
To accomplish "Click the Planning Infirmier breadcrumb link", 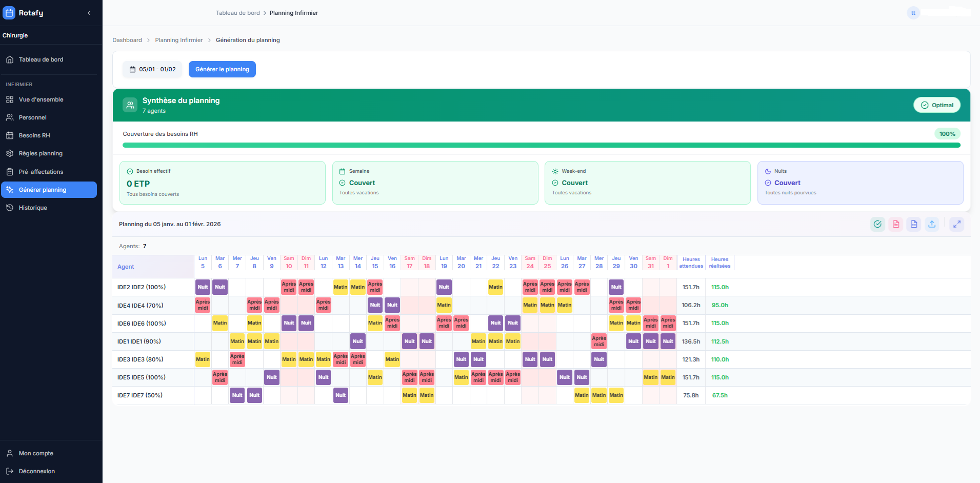I will point(178,40).
